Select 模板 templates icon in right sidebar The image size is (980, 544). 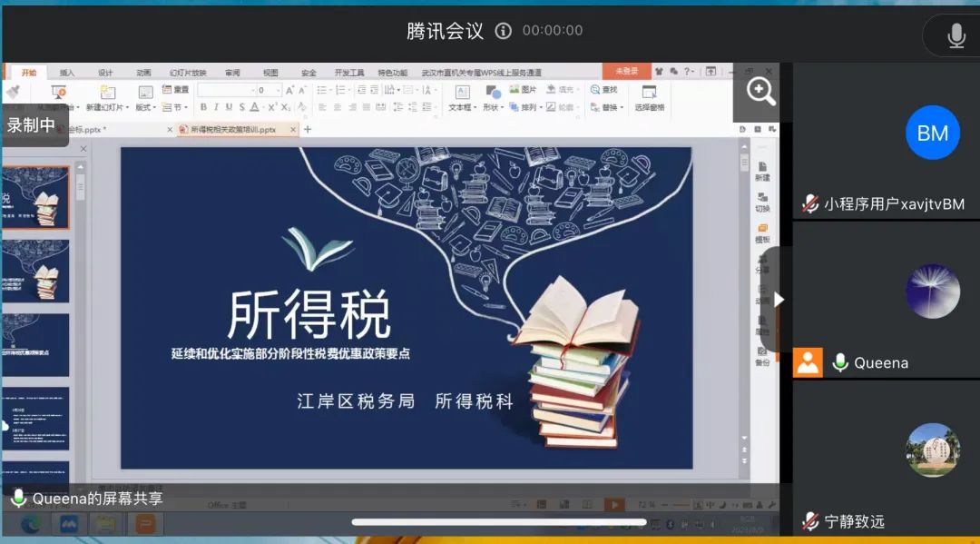(x=762, y=232)
